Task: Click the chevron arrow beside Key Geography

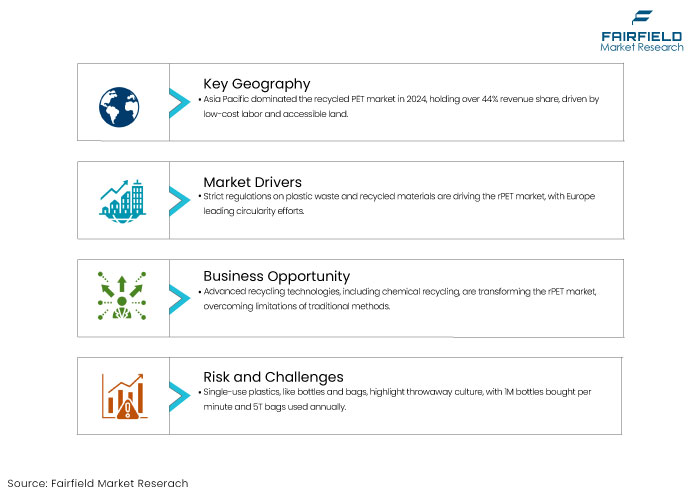Action: tap(179, 103)
